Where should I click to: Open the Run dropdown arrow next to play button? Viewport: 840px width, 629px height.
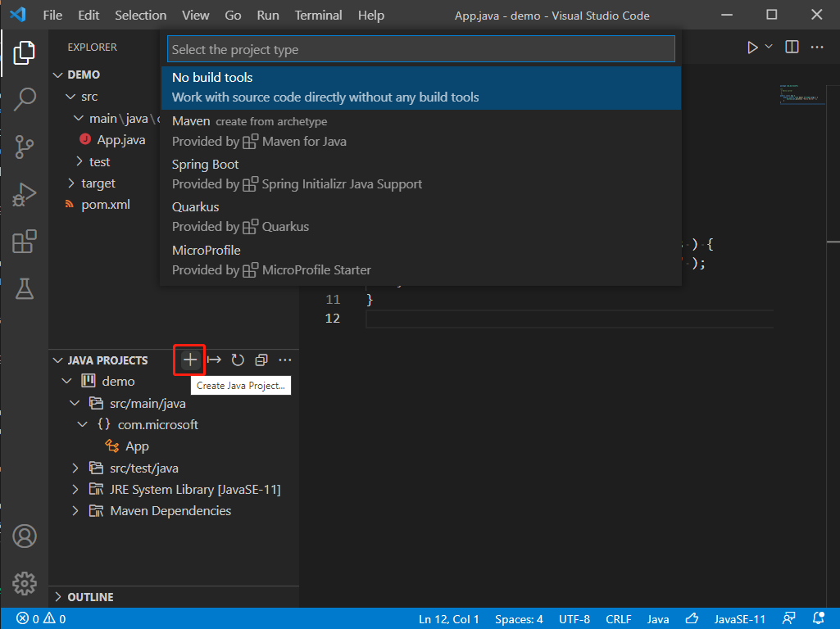coord(769,47)
